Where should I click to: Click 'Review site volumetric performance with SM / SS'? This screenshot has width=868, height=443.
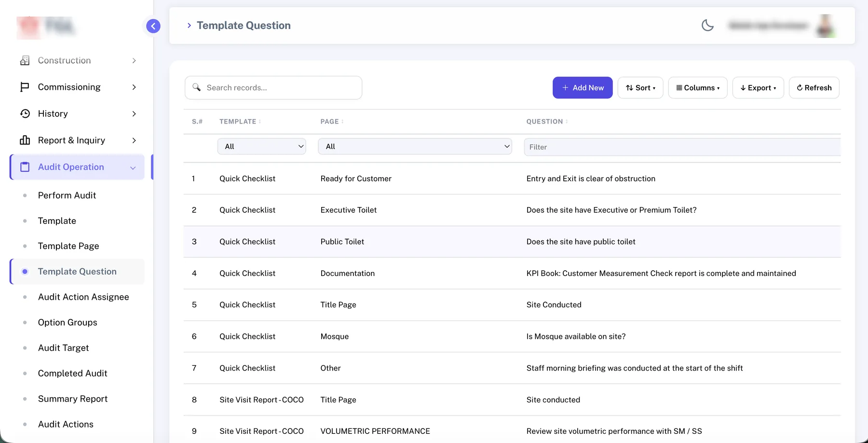pyautogui.click(x=614, y=431)
